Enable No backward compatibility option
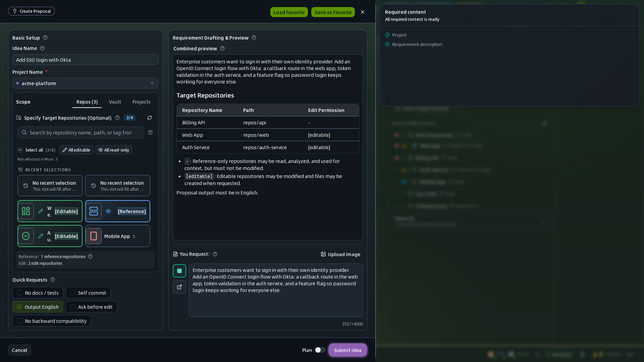644x362 pixels. pos(52,321)
